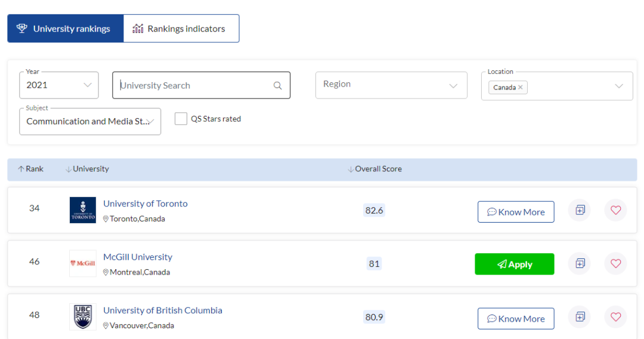The image size is (644, 339).
Task: Shortlist University of British Columbia with heart
Action: click(615, 317)
